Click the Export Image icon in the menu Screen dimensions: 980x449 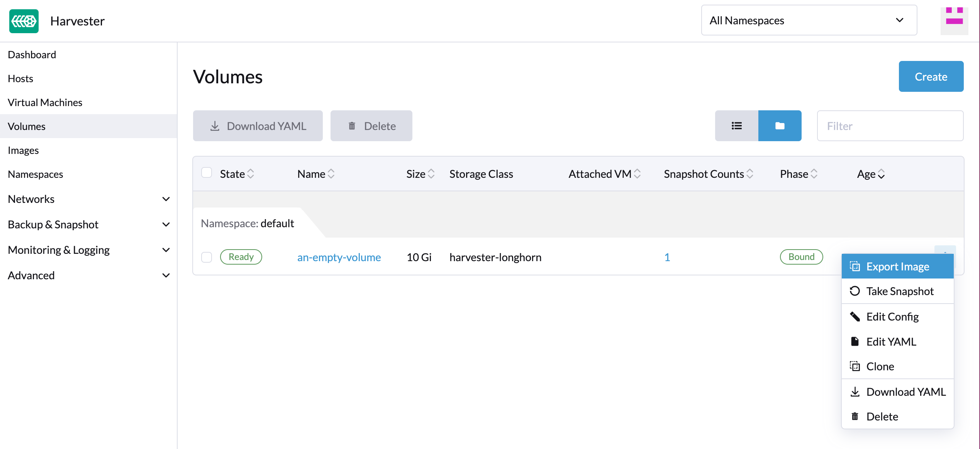pyautogui.click(x=855, y=266)
